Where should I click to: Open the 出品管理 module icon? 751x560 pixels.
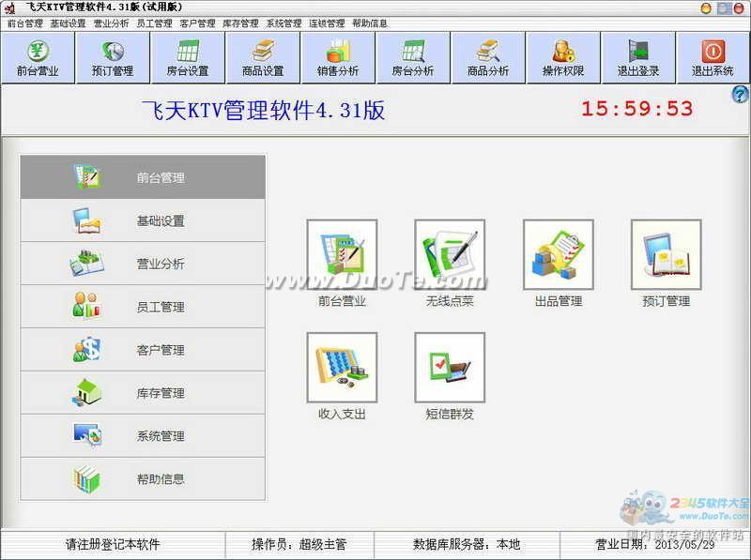(x=559, y=254)
